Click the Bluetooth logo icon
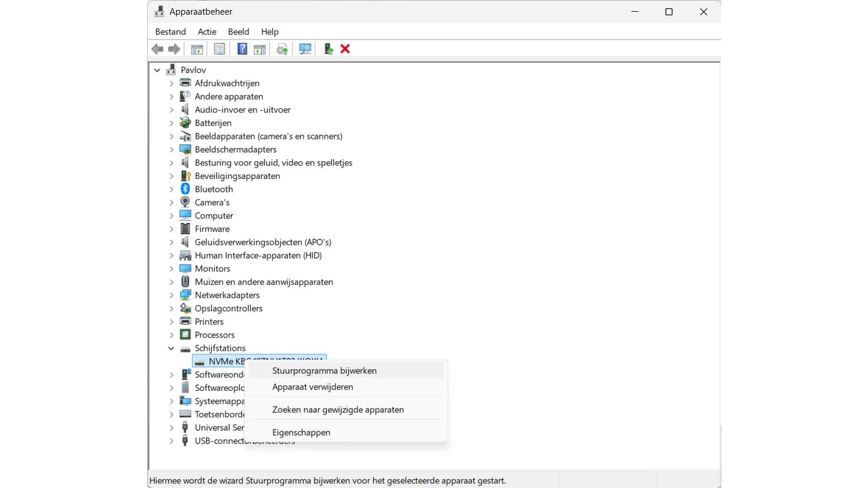This screenshot has height=488, width=868. [185, 189]
